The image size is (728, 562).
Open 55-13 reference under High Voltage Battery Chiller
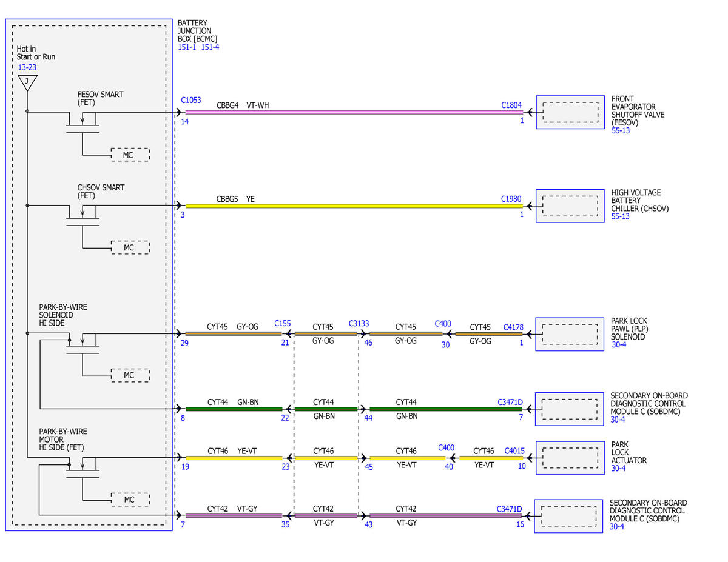tap(621, 216)
